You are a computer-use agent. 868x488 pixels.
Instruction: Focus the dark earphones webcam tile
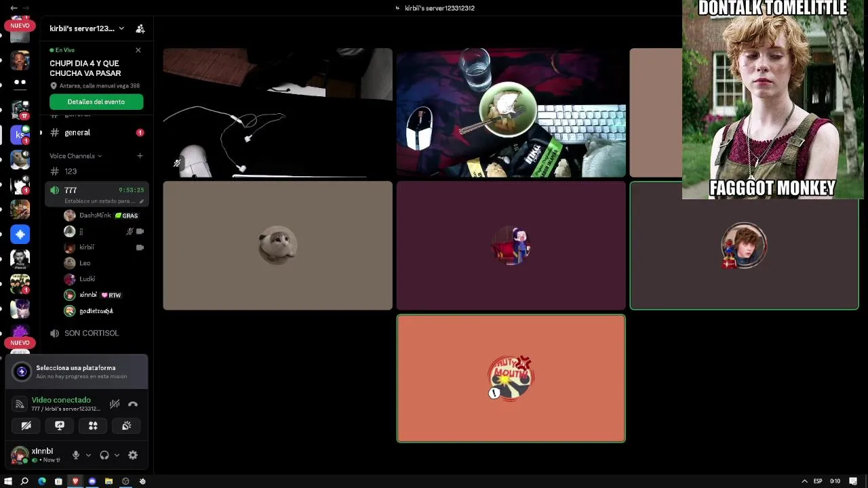coord(277,113)
